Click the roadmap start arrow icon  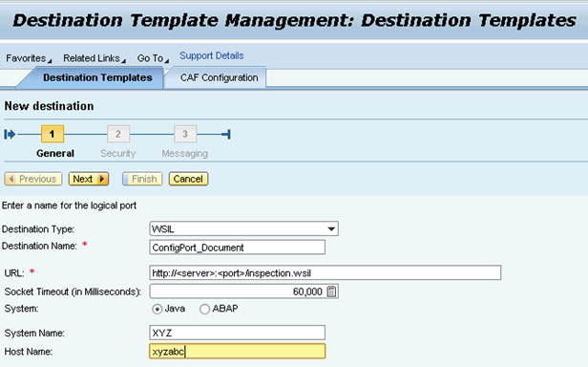[x=10, y=134]
